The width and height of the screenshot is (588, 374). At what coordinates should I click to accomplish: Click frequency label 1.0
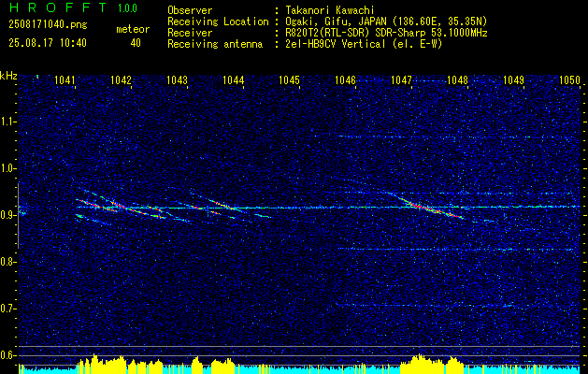(8, 168)
